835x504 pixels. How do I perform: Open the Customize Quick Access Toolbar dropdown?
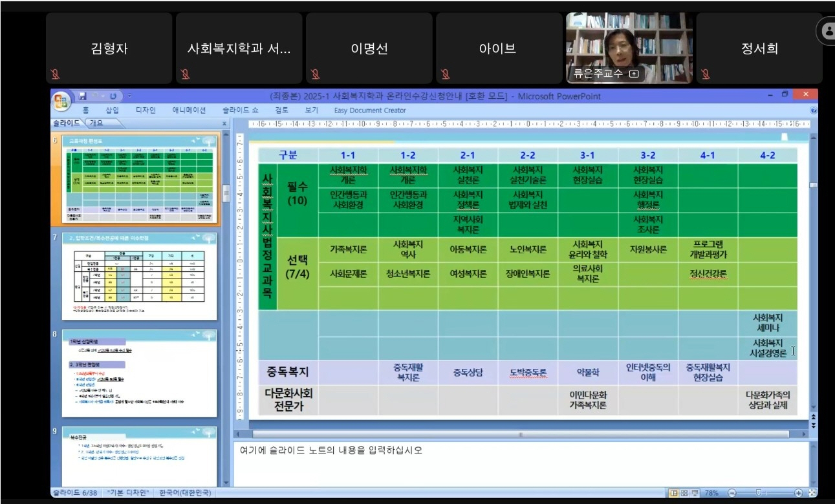[x=129, y=96]
